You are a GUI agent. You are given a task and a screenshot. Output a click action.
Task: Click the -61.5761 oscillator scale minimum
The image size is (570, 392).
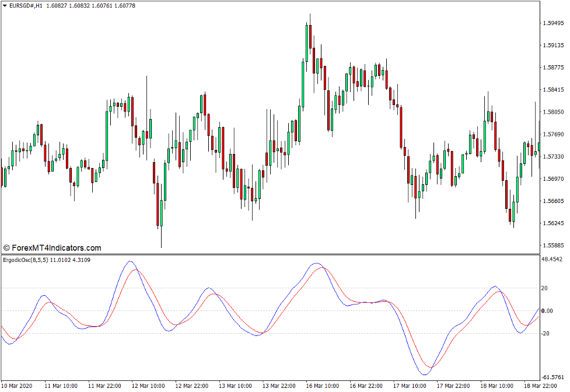pyautogui.click(x=553, y=377)
